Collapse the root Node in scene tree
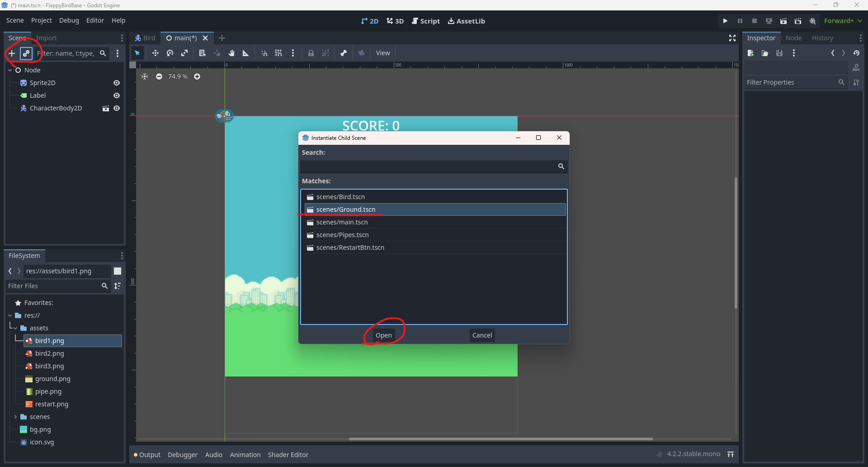 click(x=10, y=70)
